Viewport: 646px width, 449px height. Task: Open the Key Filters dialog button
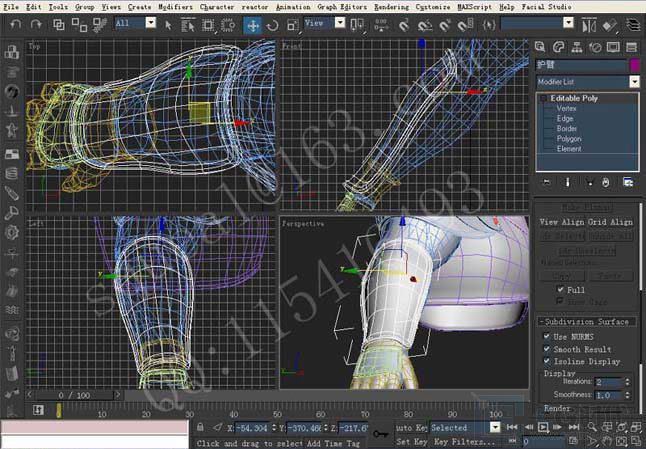point(465,442)
